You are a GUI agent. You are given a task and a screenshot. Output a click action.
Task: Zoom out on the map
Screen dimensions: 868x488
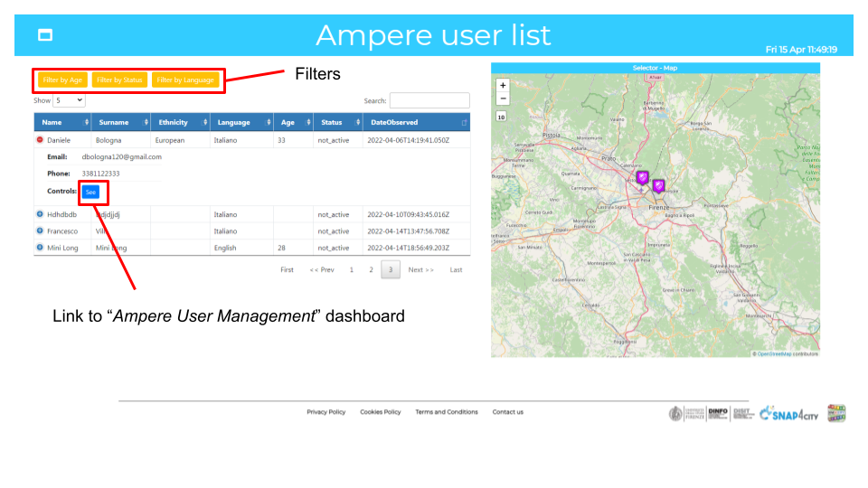[503, 99]
